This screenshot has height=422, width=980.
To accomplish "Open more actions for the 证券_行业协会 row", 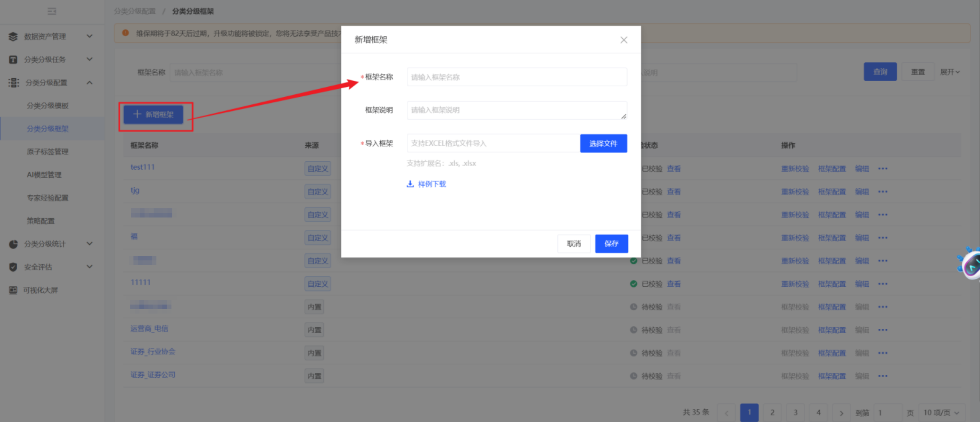I will pos(883,353).
